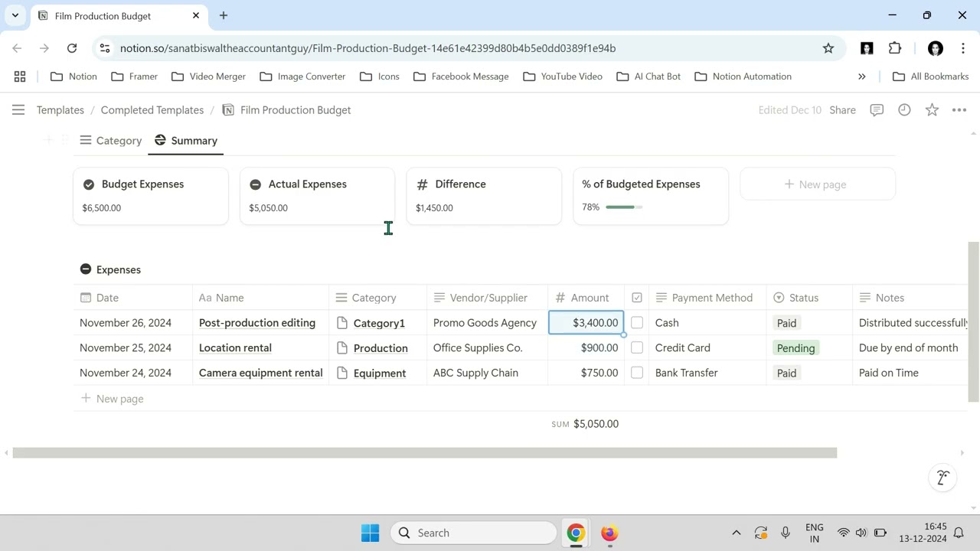
Task: Open the Chrome tab search dropdown arrow
Action: 15,15
